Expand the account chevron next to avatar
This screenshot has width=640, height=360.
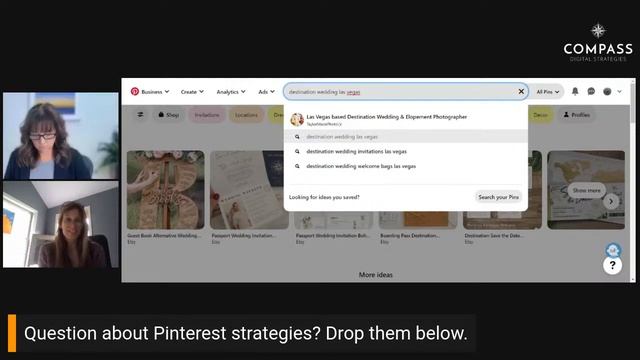(x=620, y=92)
